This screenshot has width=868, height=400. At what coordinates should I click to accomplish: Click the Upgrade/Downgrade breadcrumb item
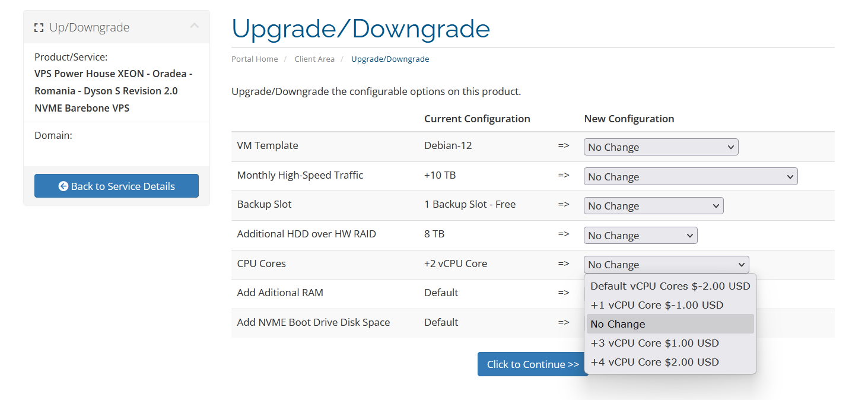(x=390, y=59)
